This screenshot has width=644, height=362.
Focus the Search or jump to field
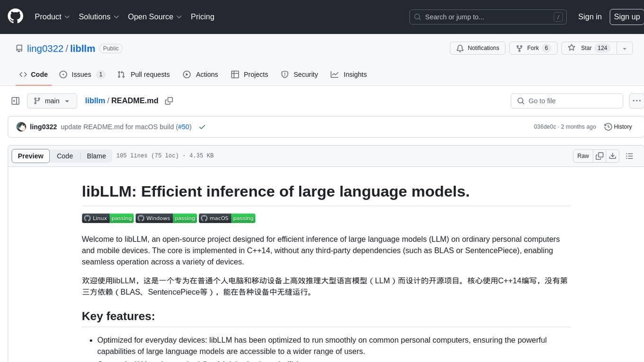click(489, 17)
